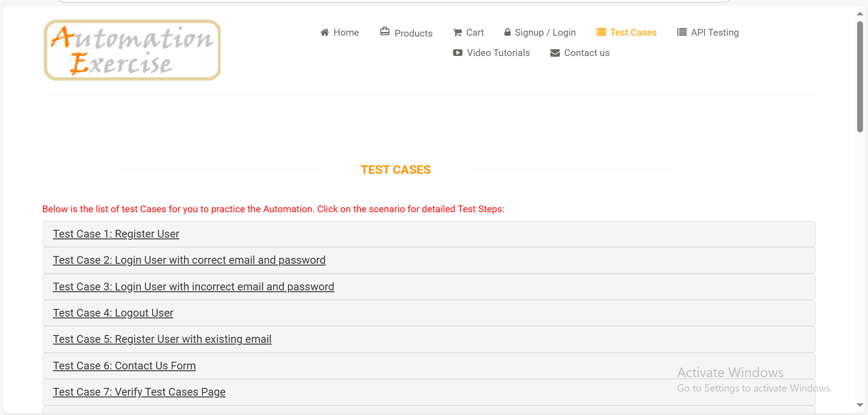
Task: Expand Test Case 1: Register User
Action: click(x=116, y=234)
